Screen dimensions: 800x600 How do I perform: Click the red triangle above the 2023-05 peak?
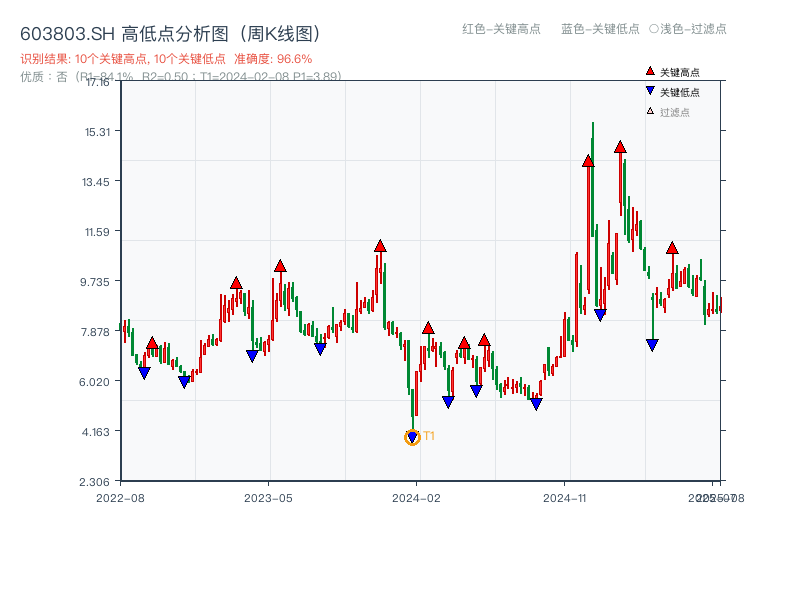280,265
